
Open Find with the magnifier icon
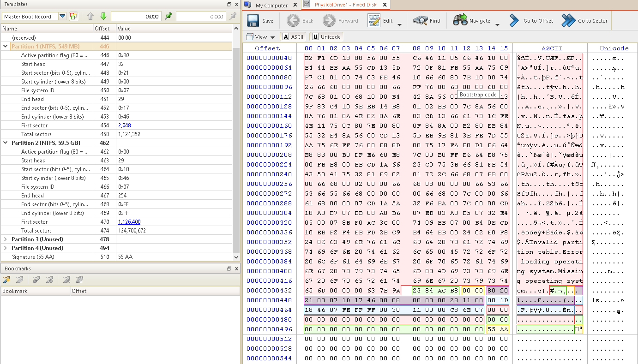click(x=421, y=21)
